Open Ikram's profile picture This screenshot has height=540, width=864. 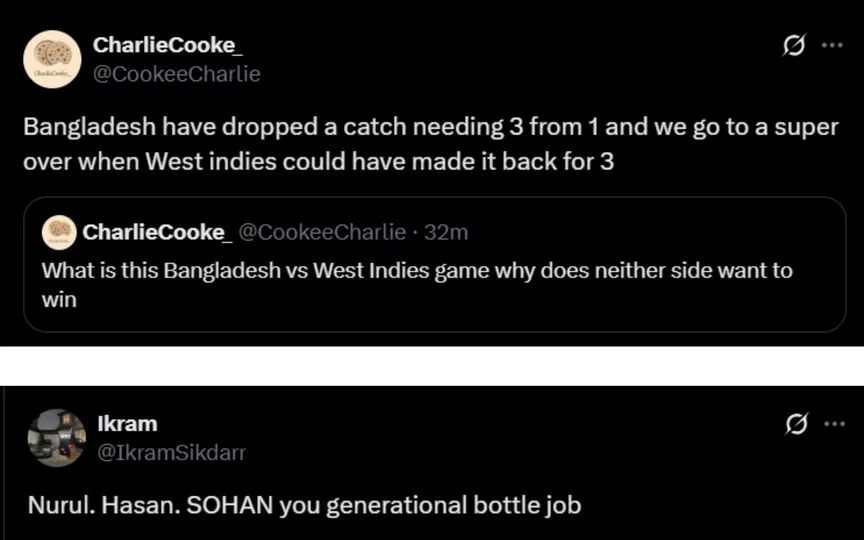point(56,437)
